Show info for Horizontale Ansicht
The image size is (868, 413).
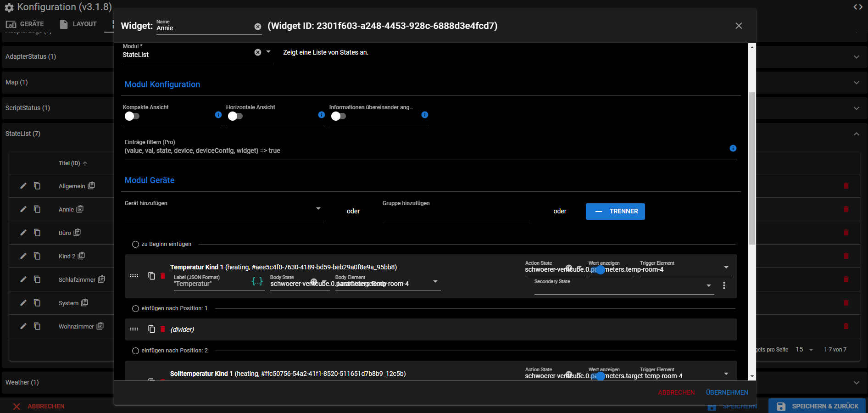(x=322, y=115)
